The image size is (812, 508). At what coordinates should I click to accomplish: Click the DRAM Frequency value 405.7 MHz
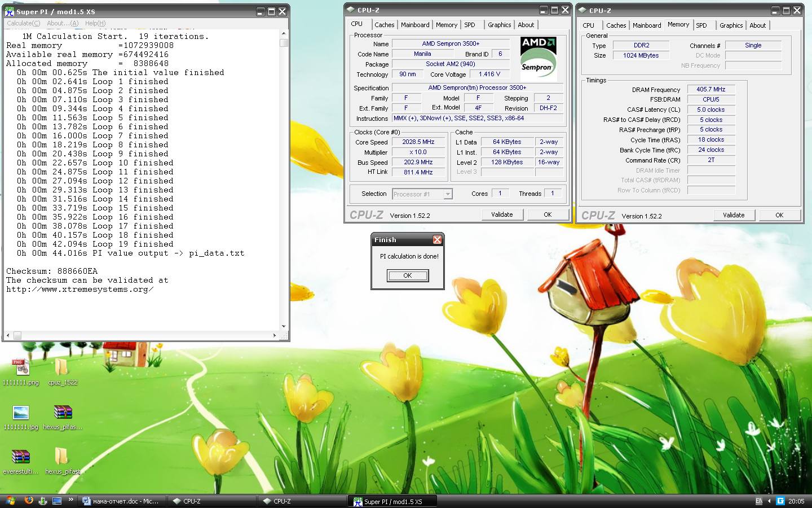click(x=711, y=89)
